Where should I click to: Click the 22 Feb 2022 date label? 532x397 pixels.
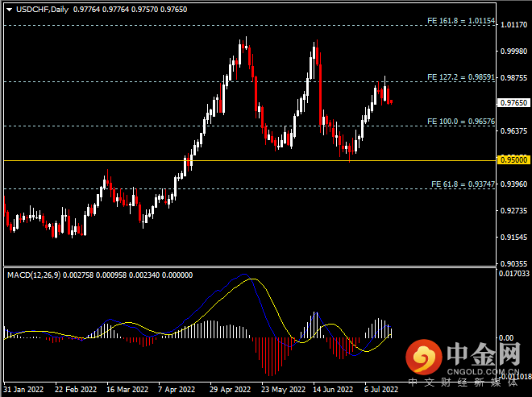click(76, 389)
